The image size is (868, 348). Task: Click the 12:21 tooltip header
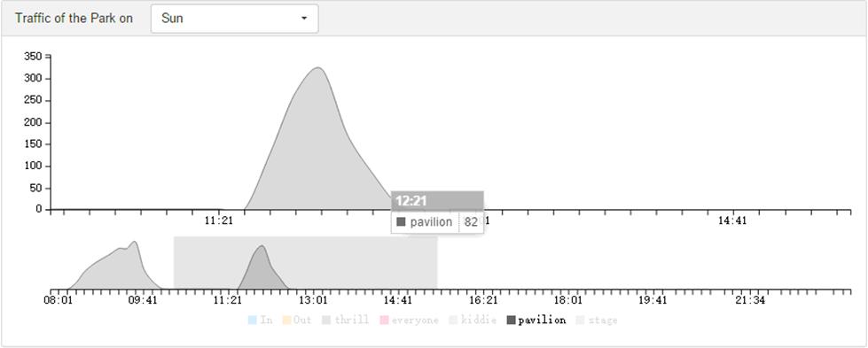[x=437, y=201]
